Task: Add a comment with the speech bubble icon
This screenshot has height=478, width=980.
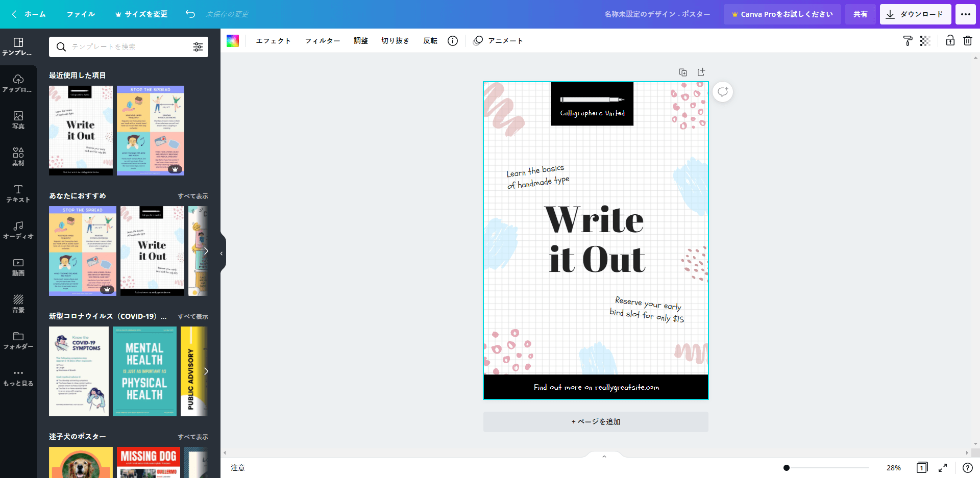Action: (723, 92)
